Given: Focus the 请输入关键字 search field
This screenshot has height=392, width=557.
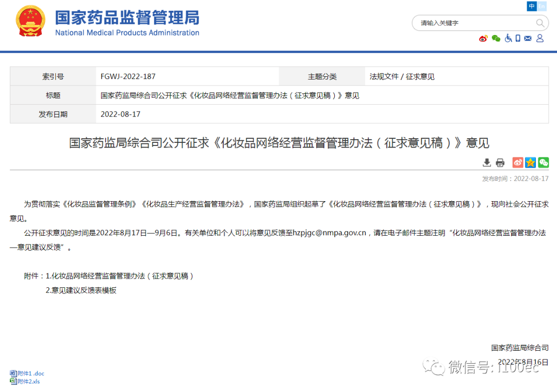Looking at the screenshot, I should tap(474, 23).
